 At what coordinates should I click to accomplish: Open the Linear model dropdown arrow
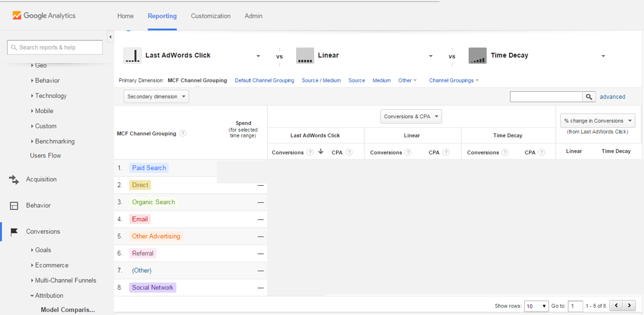[431, 56]
